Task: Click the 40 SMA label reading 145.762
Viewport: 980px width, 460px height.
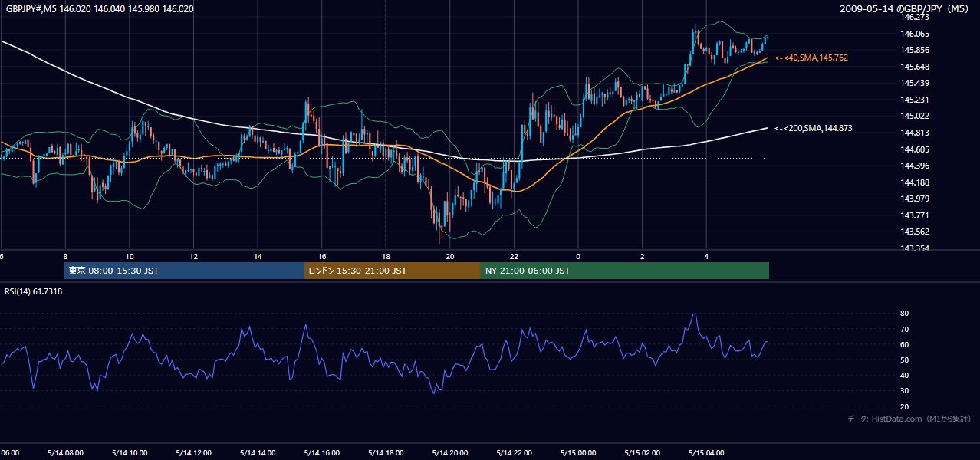Action: click(811, 58)
